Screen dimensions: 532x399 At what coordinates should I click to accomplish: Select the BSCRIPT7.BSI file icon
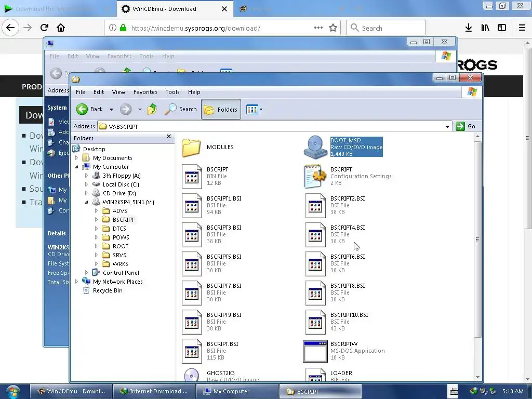pyautogui.click(x=192, y=293)
